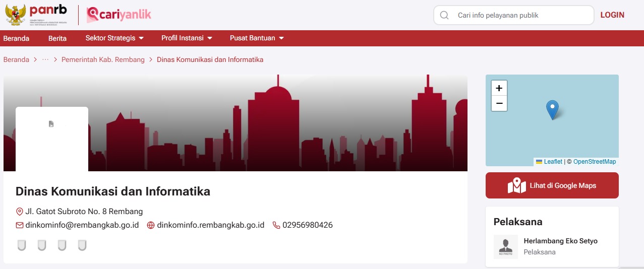Open the Pusat Bantuan dropdown menu
This screenshot has width=644, height=269.
[x=257, y=38]
